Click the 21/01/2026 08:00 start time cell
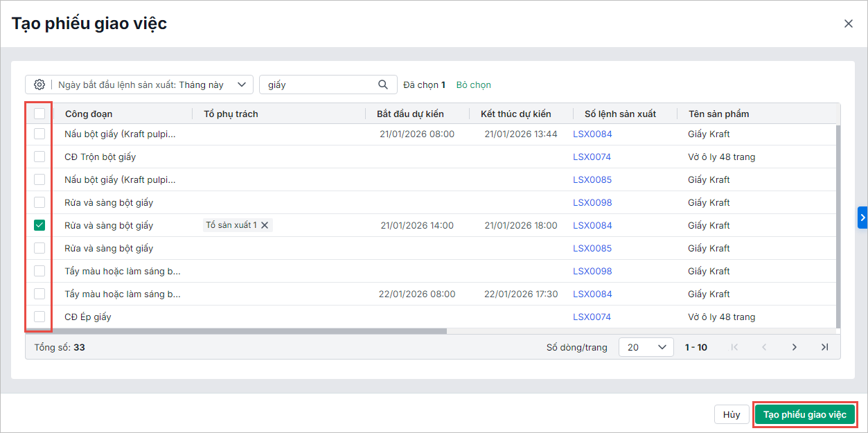868x433 pixels. (x=417, y=134)
